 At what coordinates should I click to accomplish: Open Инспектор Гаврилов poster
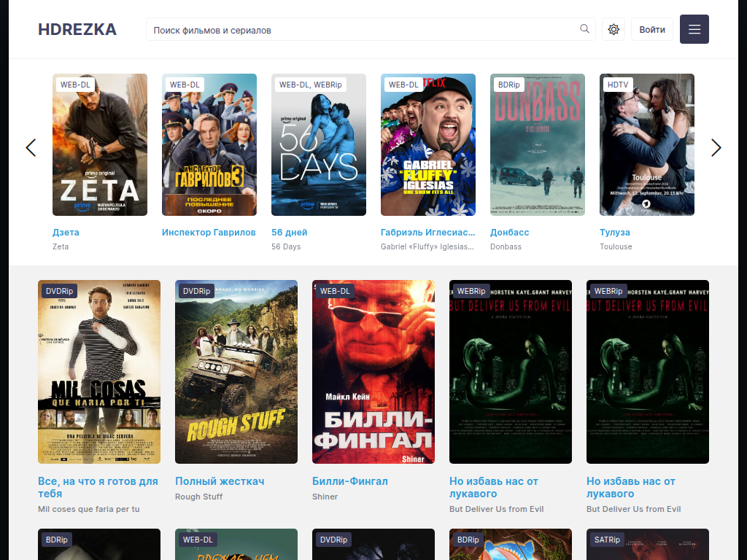(x=209, y=145)
